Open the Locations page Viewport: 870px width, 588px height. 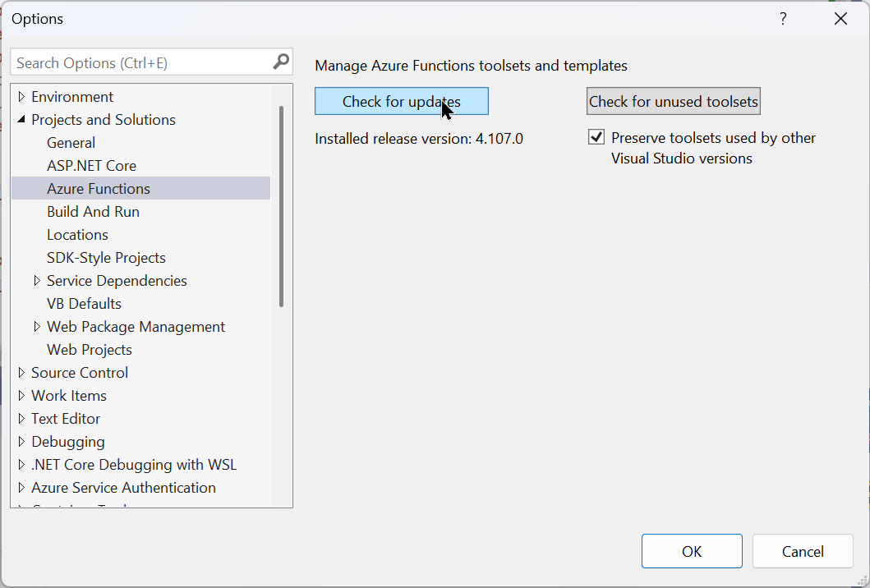78,235
